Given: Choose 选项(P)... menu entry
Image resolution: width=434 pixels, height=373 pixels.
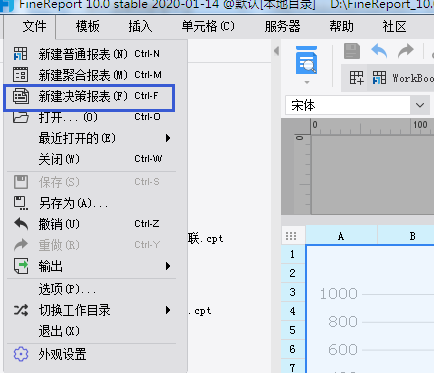Looking at the screenshot, I should point(91,289).
